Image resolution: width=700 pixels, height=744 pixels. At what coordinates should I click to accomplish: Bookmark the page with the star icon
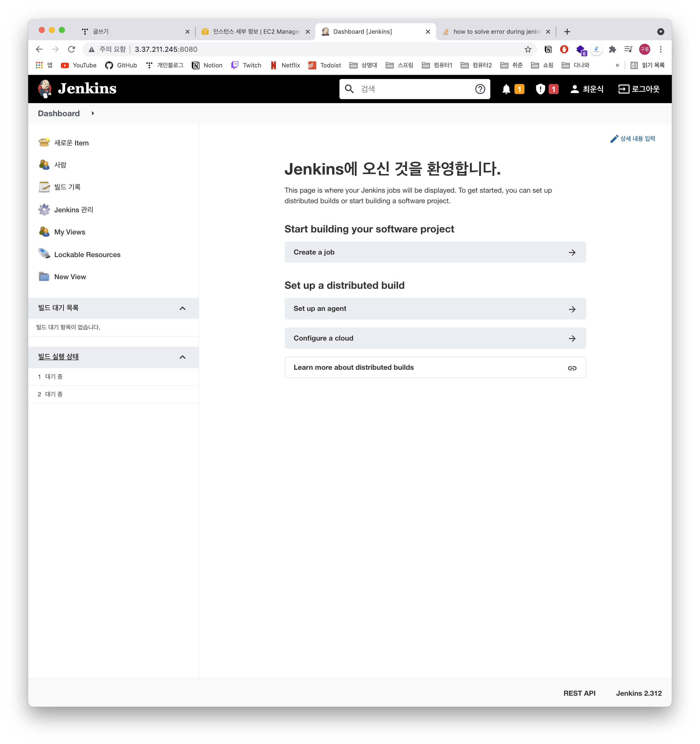point(528,49)
